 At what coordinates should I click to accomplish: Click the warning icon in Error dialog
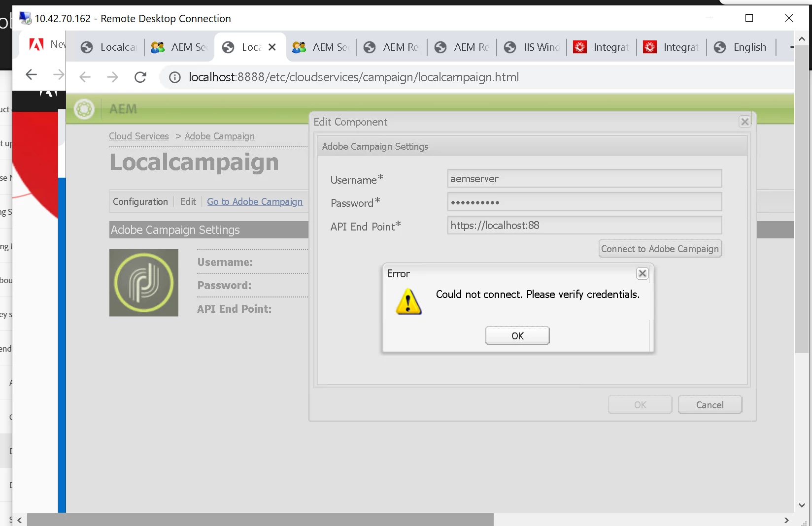409,301
